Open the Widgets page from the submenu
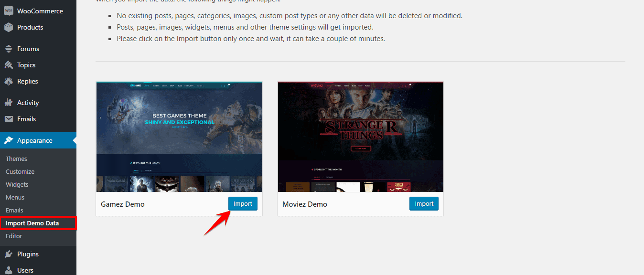This screenshot has width=644, height=275. [x=17, y=184]
